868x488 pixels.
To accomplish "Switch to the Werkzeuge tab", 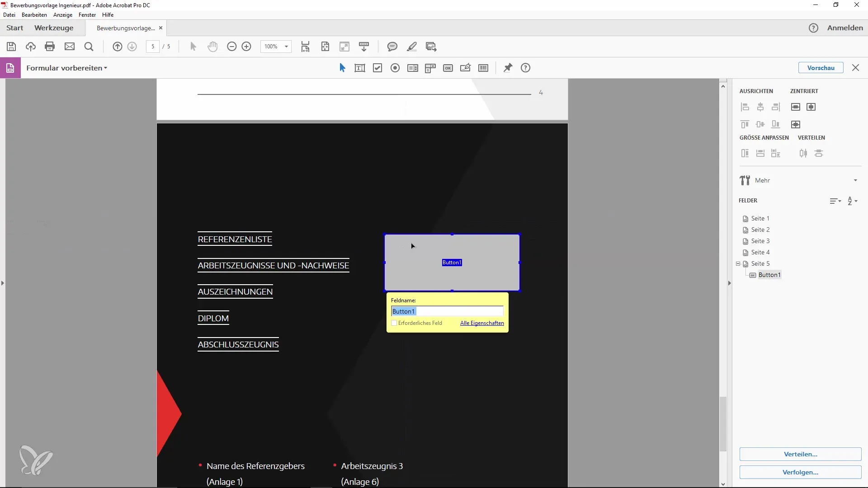I will pos(54,28).
